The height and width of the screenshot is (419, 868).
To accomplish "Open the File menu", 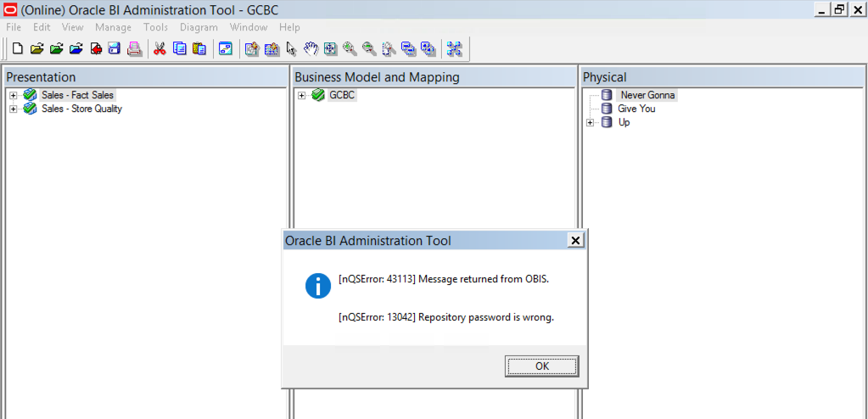I will point(14,27).
